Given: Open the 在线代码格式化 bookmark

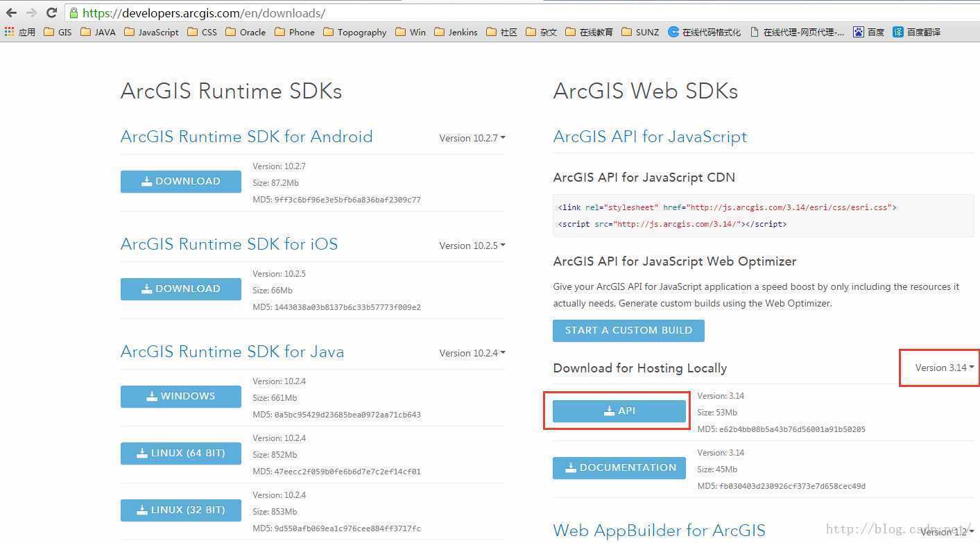Looking at the screenshot, I should pyautogui.click(x=705, y=32).
